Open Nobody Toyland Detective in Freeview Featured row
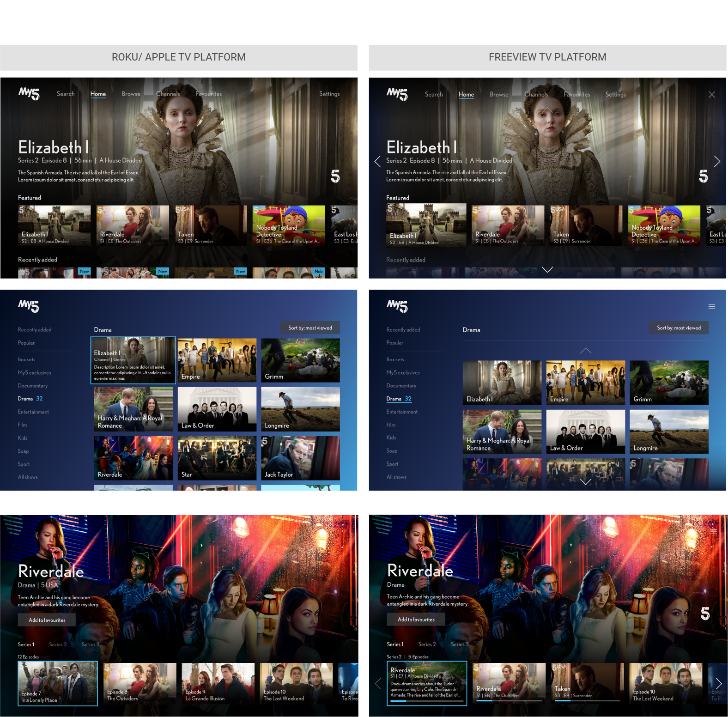This screenshot has height=717, width=728. (664, 225)
